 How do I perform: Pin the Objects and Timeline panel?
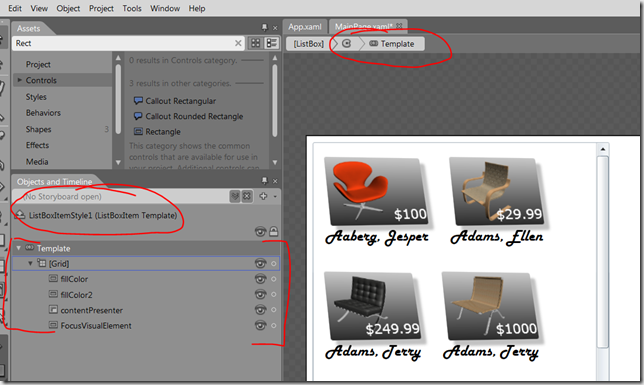click(264, 181)
